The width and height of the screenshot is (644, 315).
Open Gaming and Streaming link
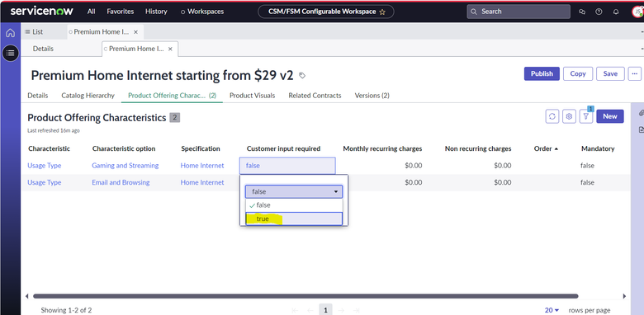click(x=125, y=166)
